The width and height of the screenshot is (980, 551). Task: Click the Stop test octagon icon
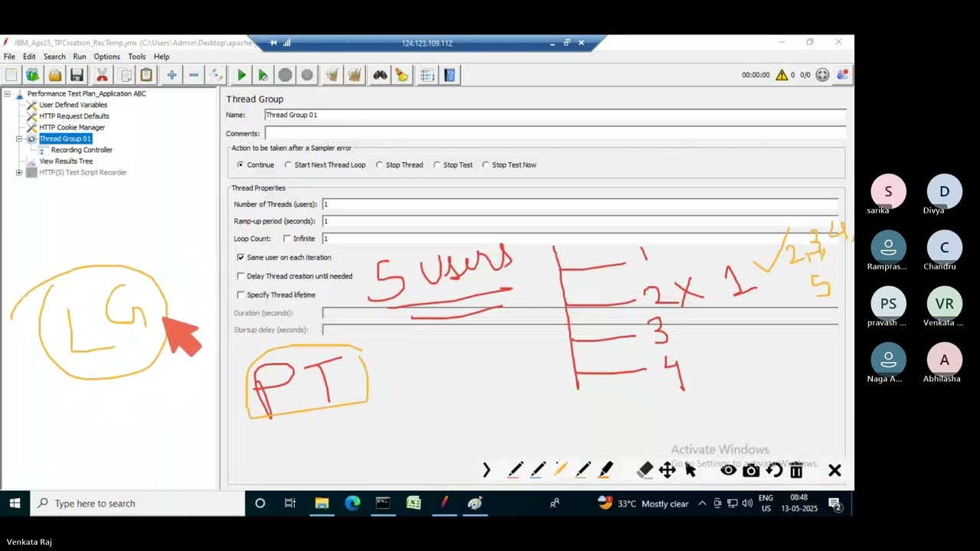285,74
